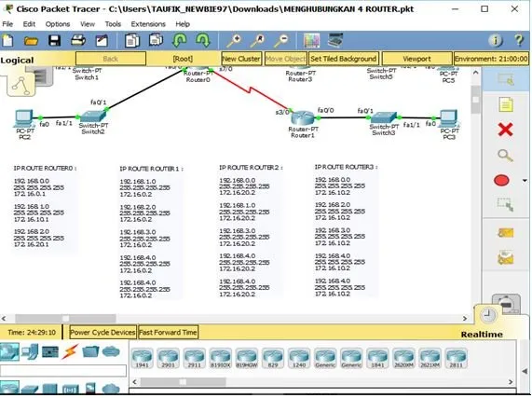532x398 pixels.
Task: Select the 1941 router device
Action: point(143,358)
